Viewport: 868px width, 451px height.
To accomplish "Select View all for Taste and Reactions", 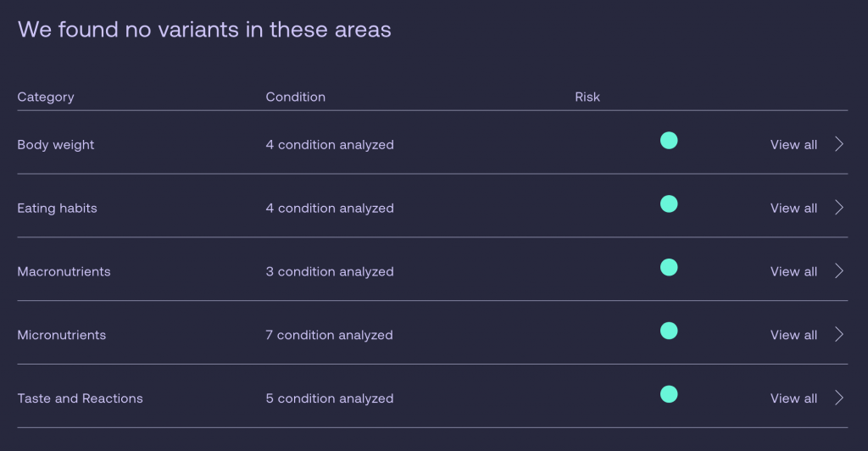I will pyautogui.click(x=793, y=398).
